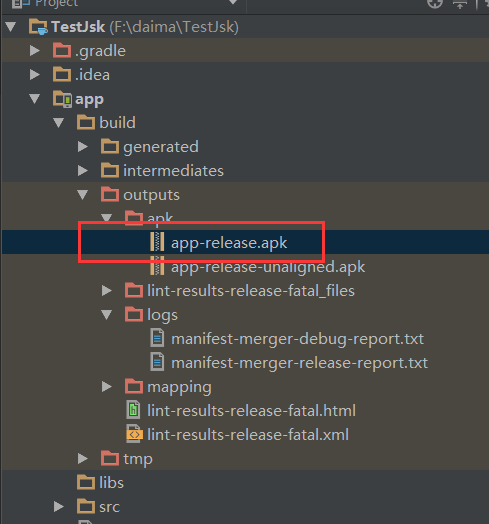
Task: Click the outputs folder icon
Action: click(110, 194)
